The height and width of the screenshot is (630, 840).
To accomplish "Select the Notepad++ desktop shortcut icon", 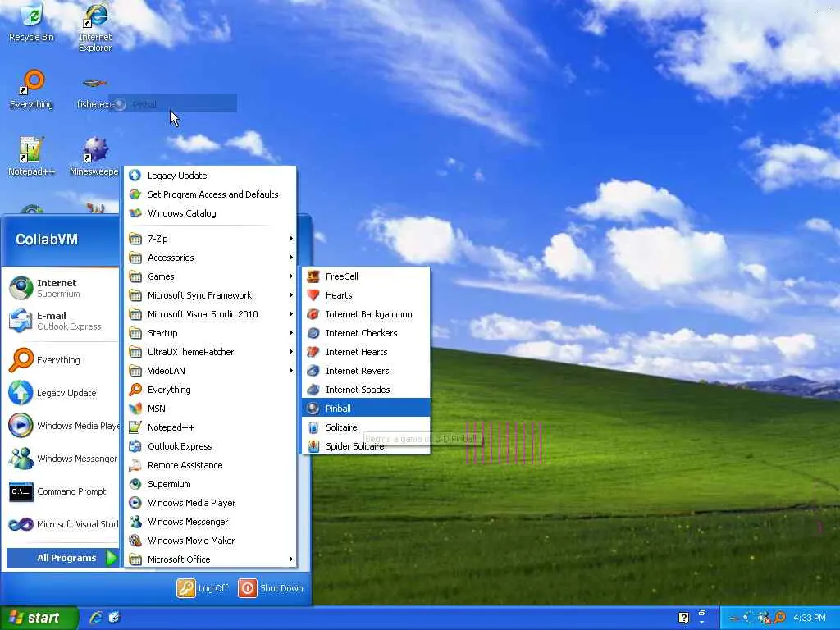I will click(x=31, y=156).
